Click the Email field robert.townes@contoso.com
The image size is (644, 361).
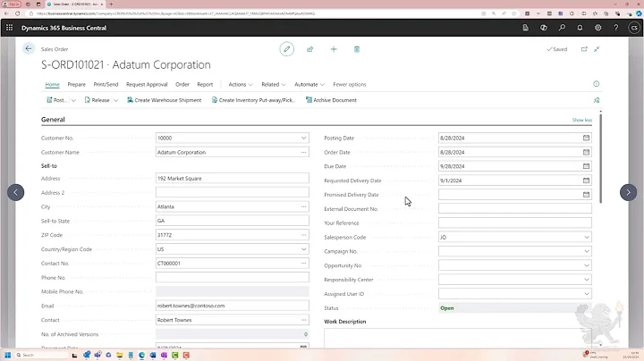tap(232, 306)
